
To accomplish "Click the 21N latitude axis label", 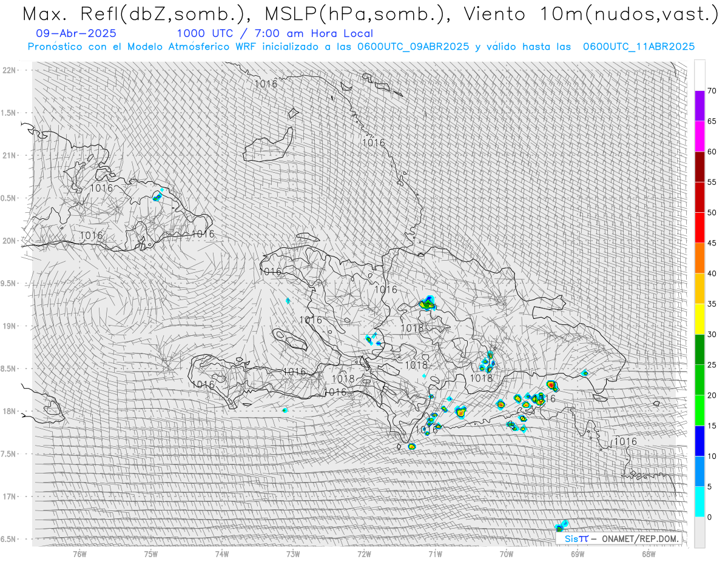I will tap(8, 156).
